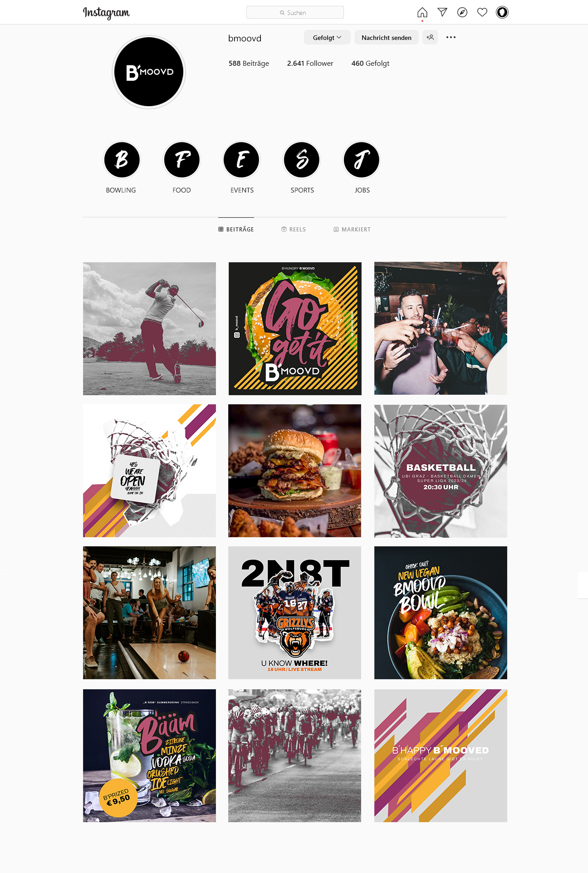Viewport: 588px width, 873px height.
Task: Open the Explore compass icon
Action: tap(462, 12)
